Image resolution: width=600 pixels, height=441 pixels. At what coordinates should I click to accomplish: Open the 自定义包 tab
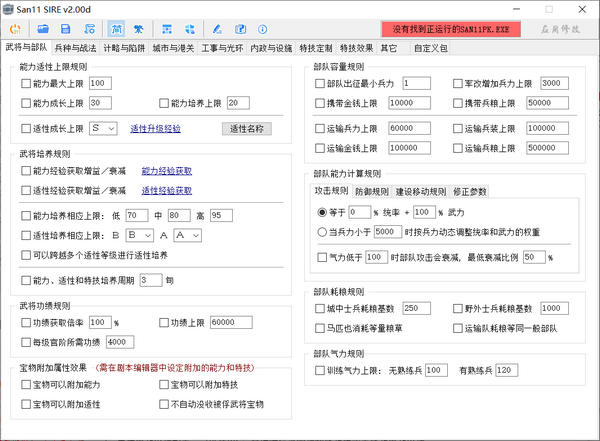point(430,48)
